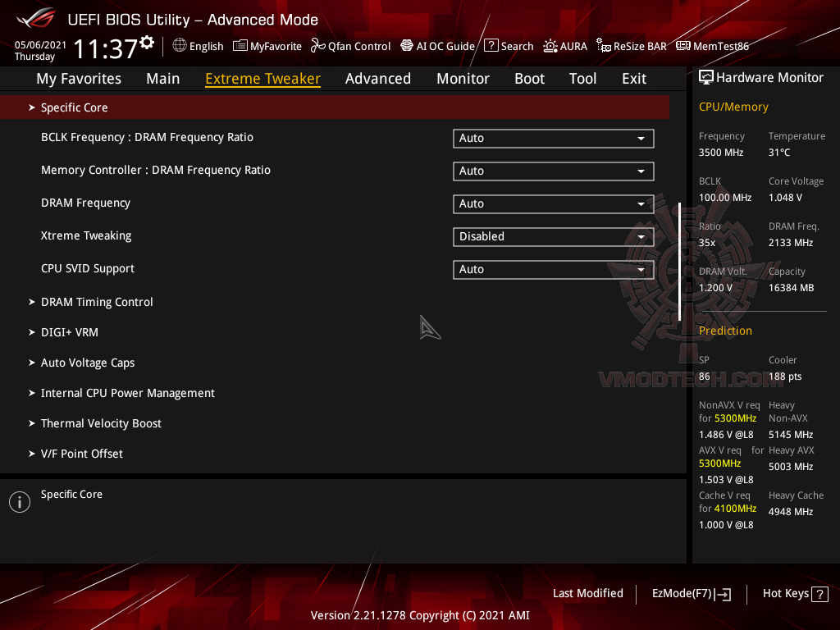Screen dimensions: 840x630
Task: Switch to EzMode(F7)
Action: coord(691,594)
